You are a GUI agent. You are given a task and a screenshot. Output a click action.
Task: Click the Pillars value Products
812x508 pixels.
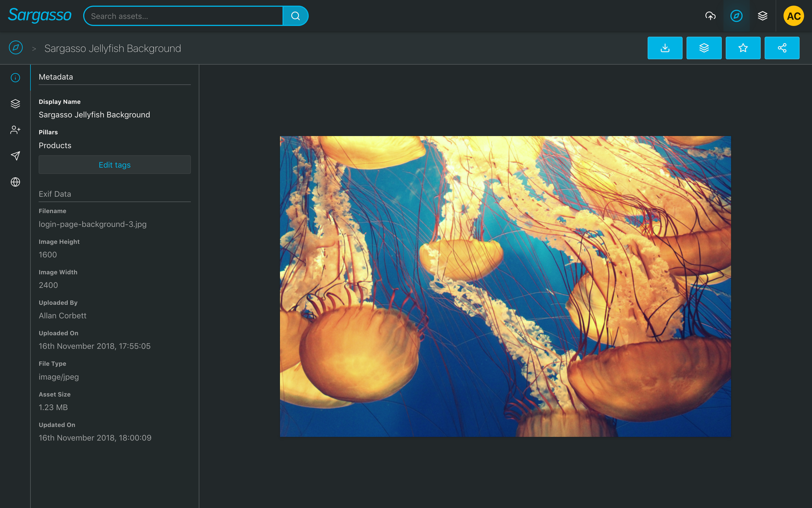55,145
